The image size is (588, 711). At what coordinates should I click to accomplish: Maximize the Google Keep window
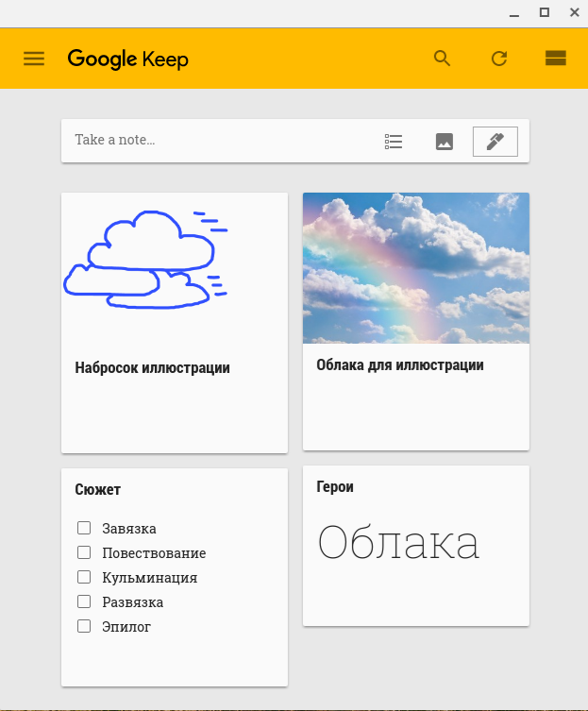point(544,12)
